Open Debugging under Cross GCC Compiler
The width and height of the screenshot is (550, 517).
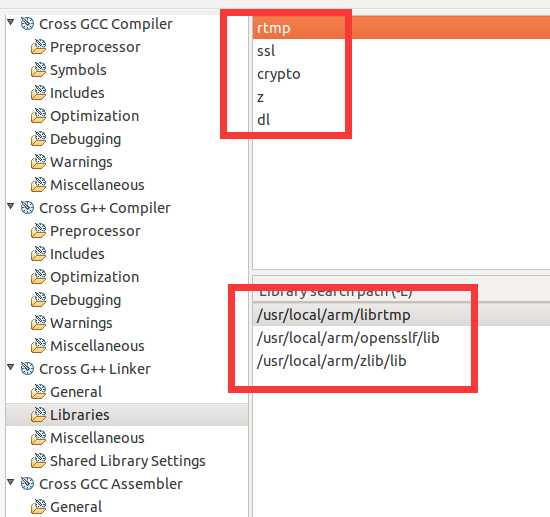pyautogui.click(x=86, y=139)
